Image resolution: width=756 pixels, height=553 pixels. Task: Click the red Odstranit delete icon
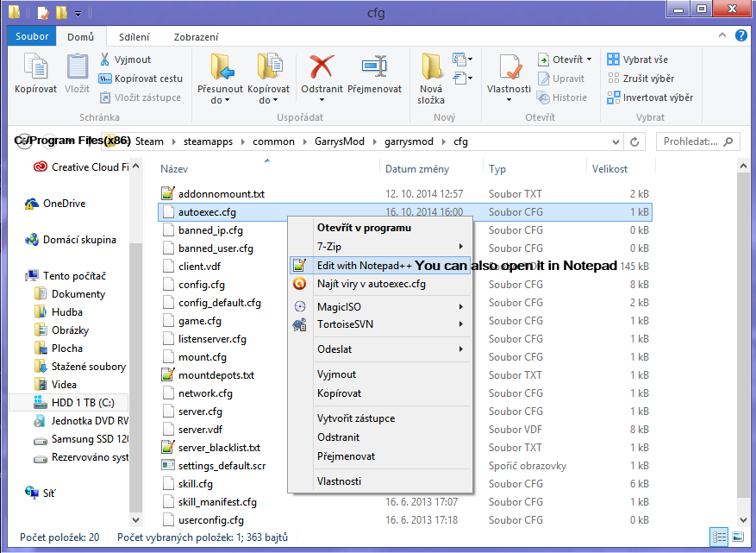(322, 66)
